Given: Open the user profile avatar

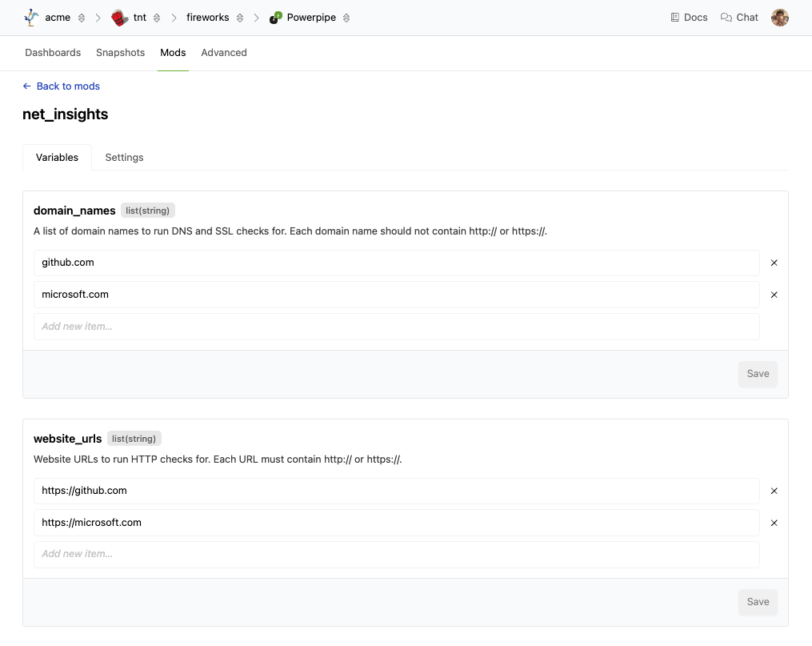Looking at the screenshot, I should coord(780,18).
